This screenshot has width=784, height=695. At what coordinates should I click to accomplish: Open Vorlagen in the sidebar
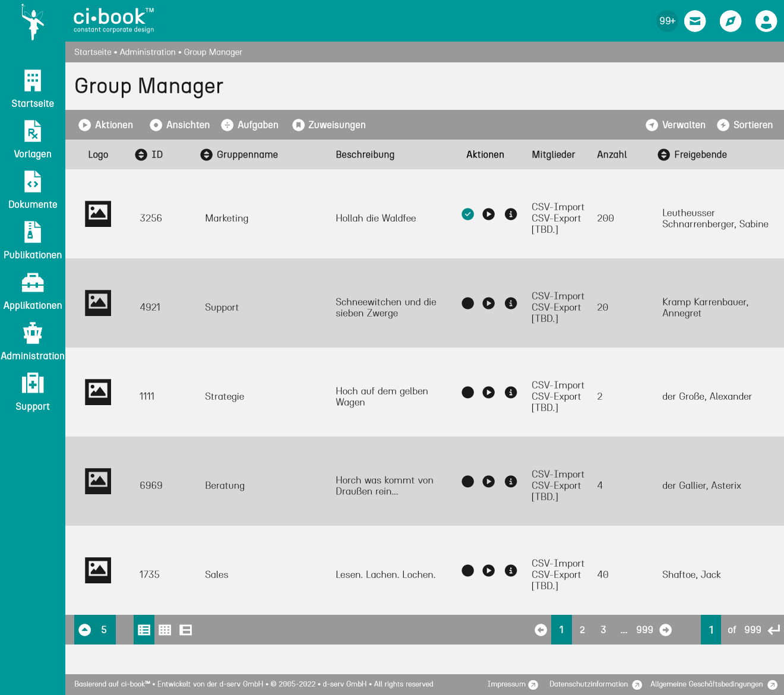(33, 141)
